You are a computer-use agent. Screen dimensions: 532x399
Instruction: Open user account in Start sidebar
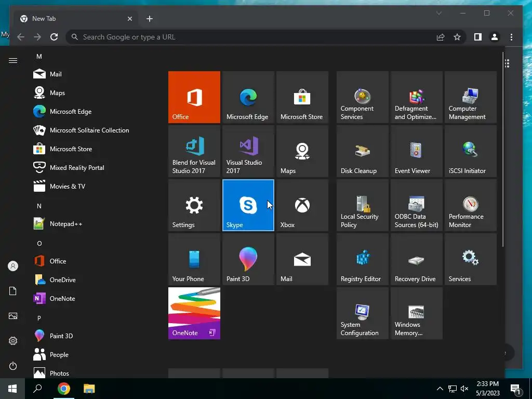[13, 266]
